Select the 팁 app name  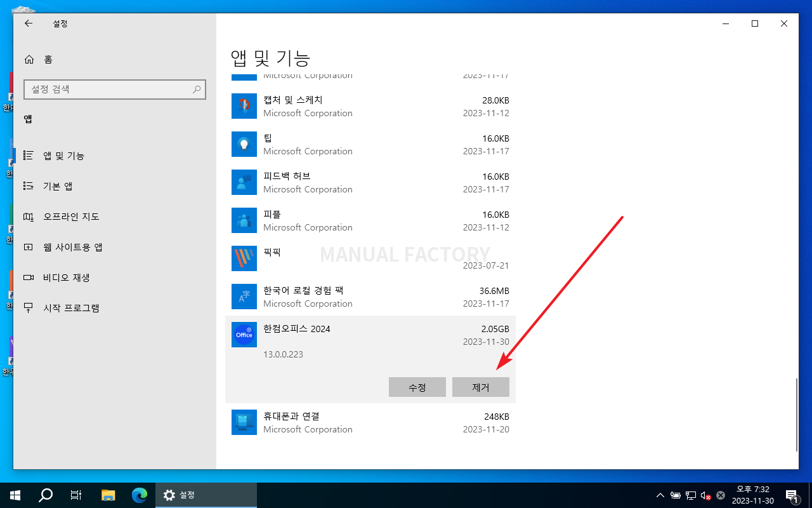tap(268, 138)
